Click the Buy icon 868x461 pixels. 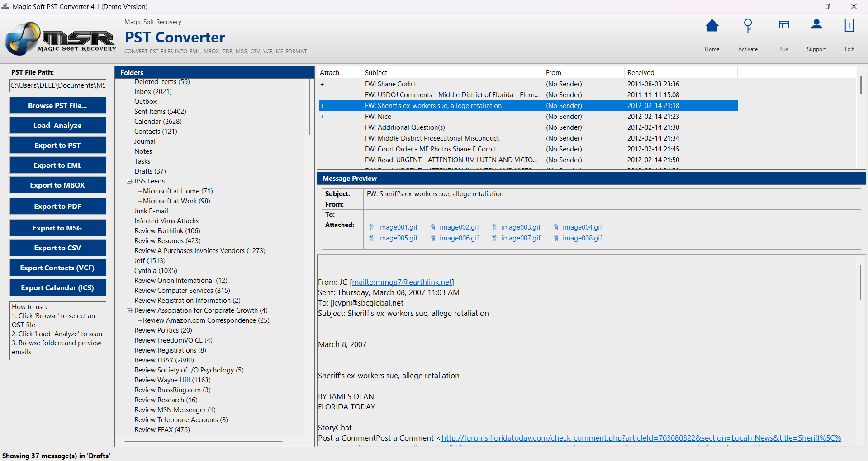(784, 25)
